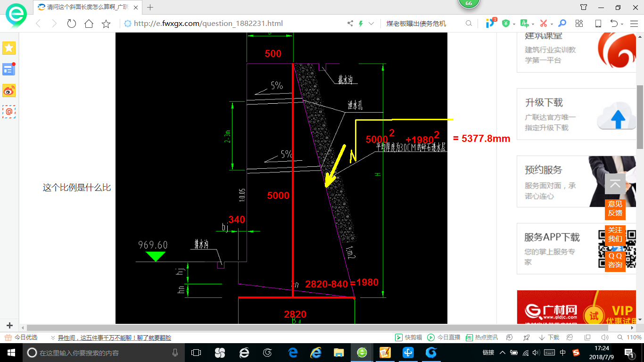Expand the news ticker arrow in status bar
644x362 pixels.
tap(53, 337)
